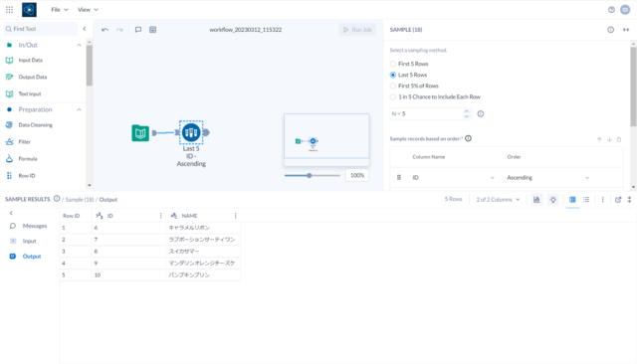Move order row up with arrow
The height and width of the screenshot is (364, 637).
click(599, 139)
